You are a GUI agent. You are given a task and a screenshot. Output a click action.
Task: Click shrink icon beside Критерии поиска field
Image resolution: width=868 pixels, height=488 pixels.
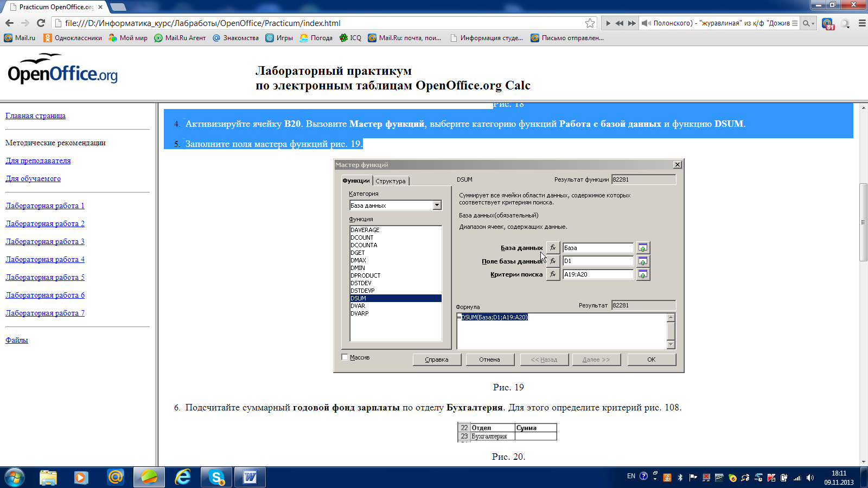pos(642,274)
